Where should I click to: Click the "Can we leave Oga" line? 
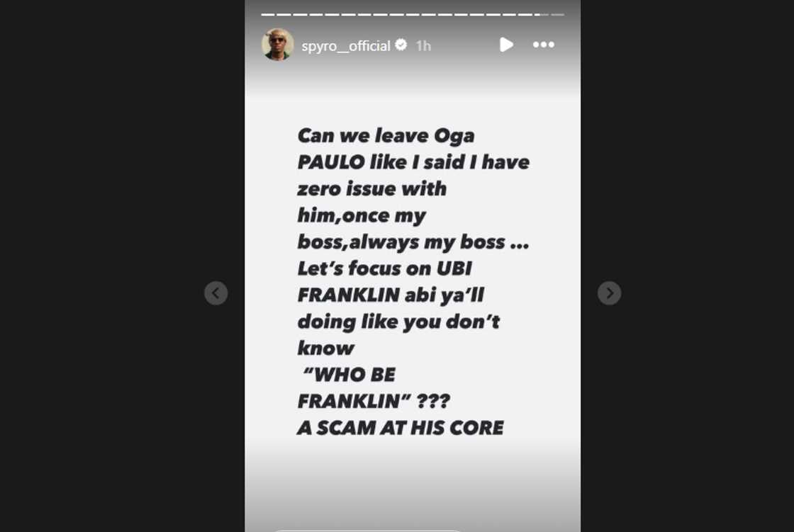(x=386, y=136)
